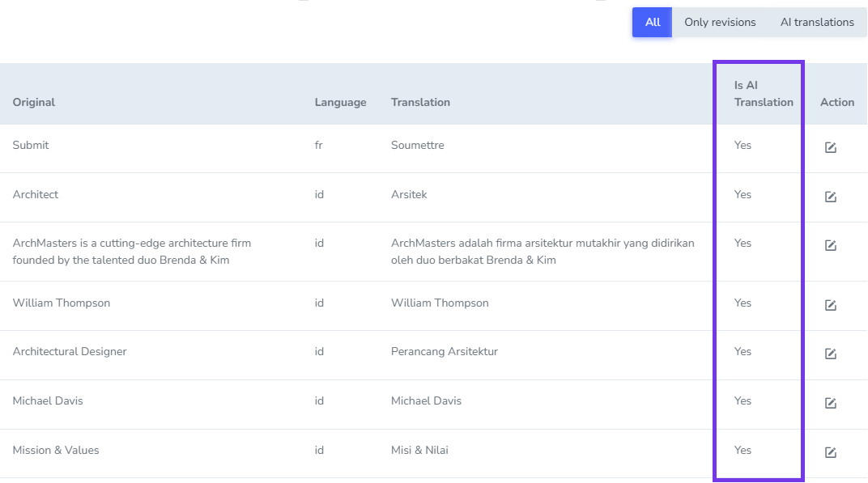Screen dimensions: 868x483
Task: Switch to Only revisions filter
Action: (x=720, y=23)
